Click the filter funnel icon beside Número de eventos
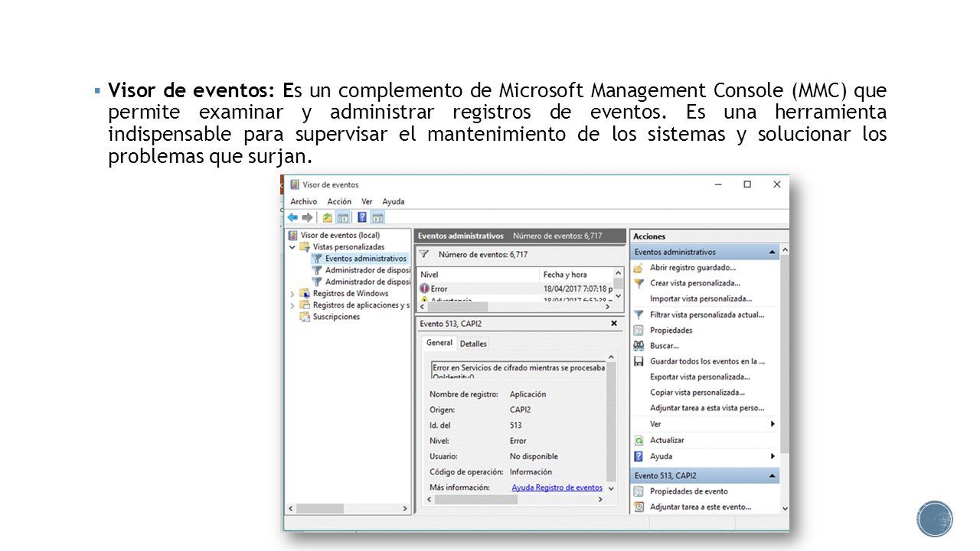 coord(423,254)
